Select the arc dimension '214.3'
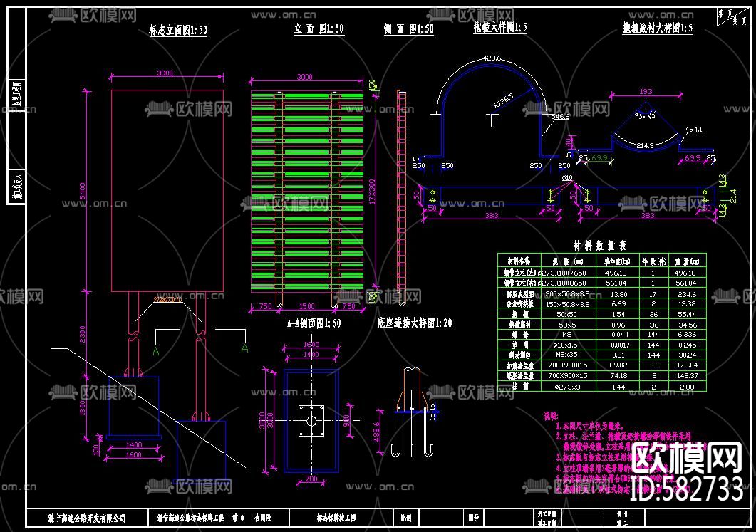Image resolution: width=756 pixels, height=532 pixels. tap(645, 145)
